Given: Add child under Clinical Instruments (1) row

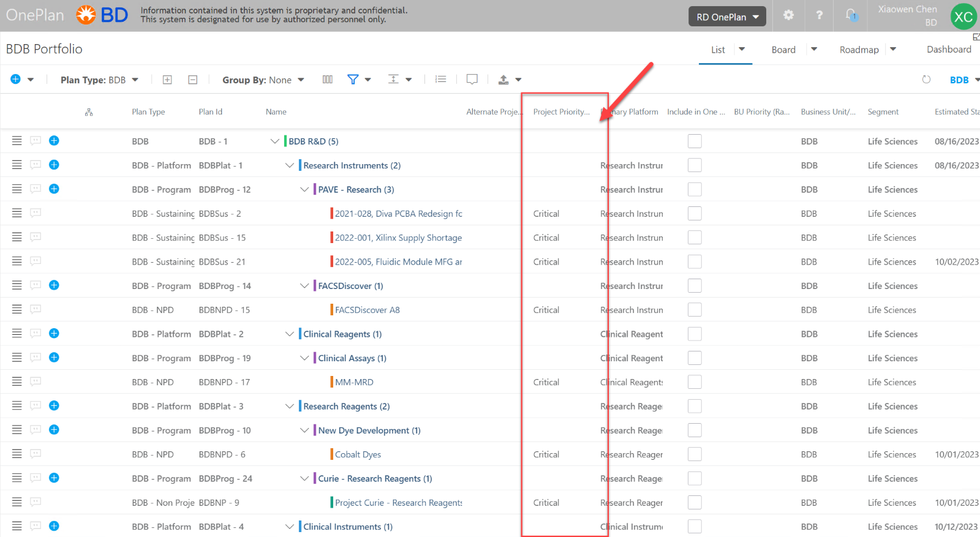Looking at the screenshot, I should (54, 526).
